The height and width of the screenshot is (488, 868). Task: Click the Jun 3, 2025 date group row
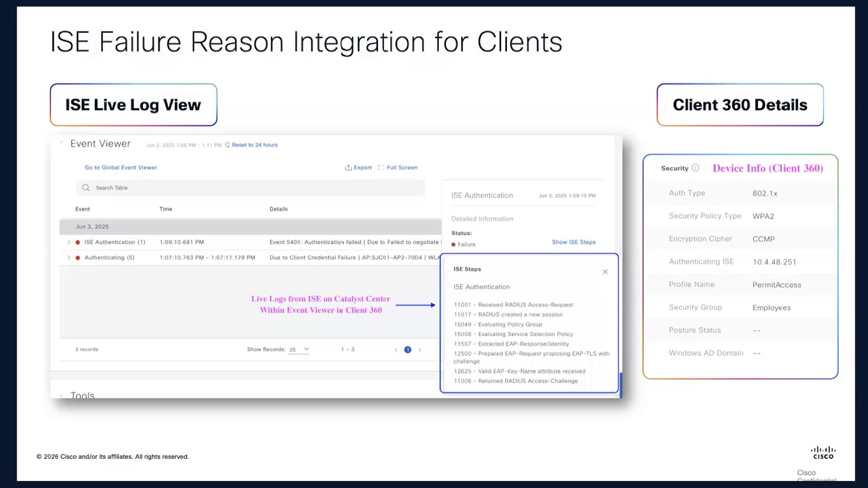(250, 227)
